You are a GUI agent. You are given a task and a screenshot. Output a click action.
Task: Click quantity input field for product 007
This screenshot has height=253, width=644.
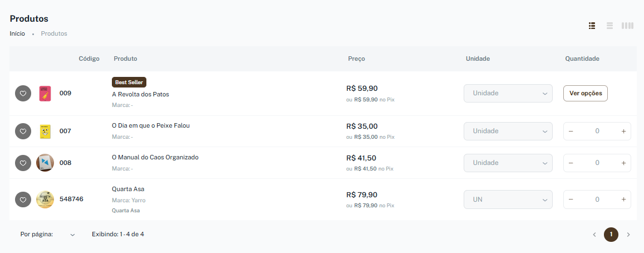597,131
